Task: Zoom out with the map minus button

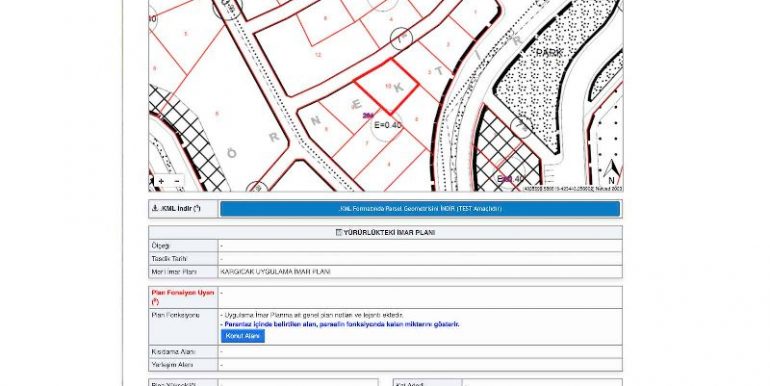Action: 177,181
